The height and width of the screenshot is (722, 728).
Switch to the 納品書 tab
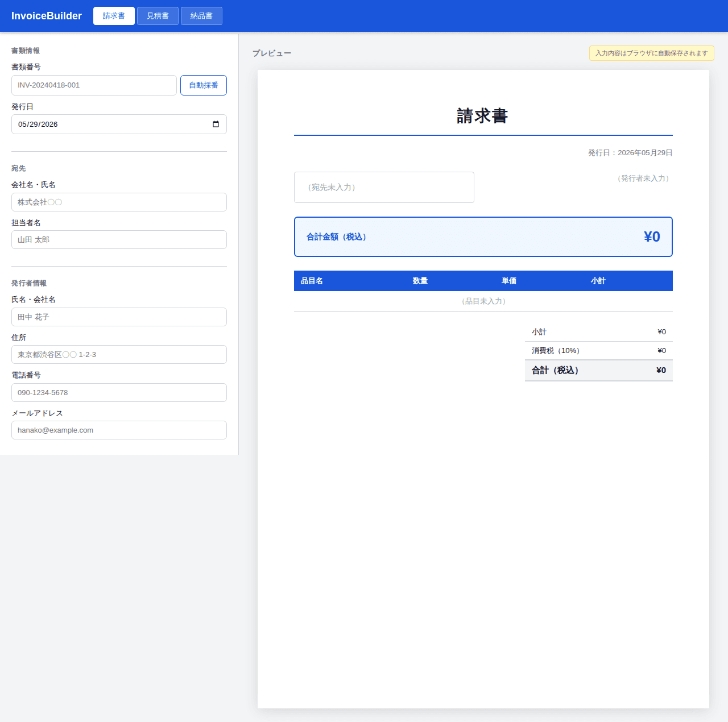point(201,16)
